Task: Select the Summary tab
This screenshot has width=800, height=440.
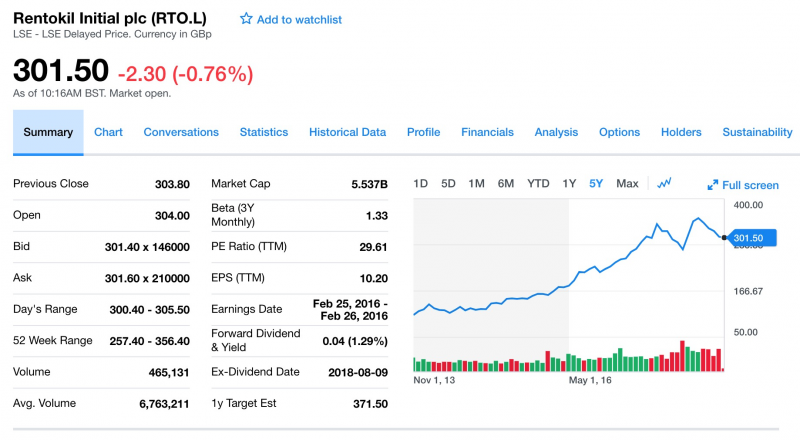Action: tap(48, 132)
